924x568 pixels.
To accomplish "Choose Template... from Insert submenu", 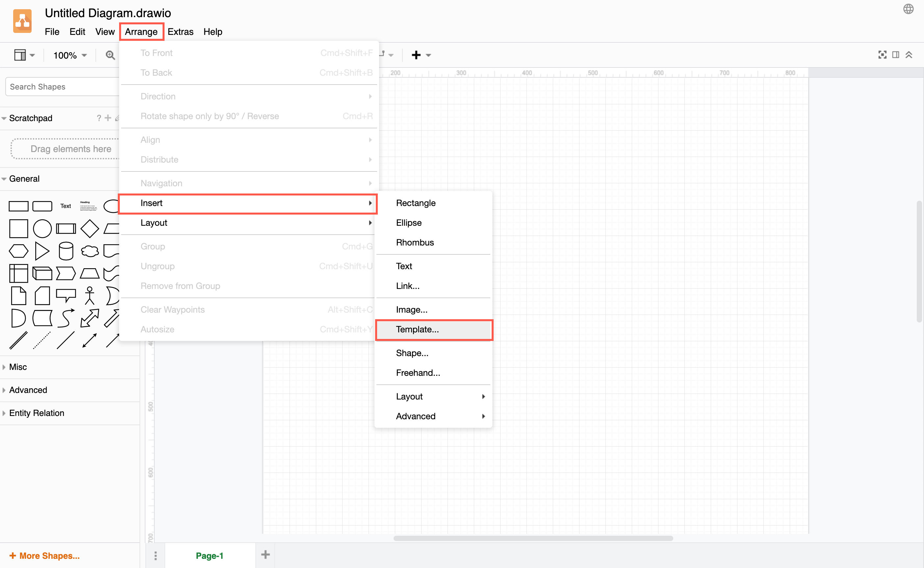I will click(x=417, y=329).
